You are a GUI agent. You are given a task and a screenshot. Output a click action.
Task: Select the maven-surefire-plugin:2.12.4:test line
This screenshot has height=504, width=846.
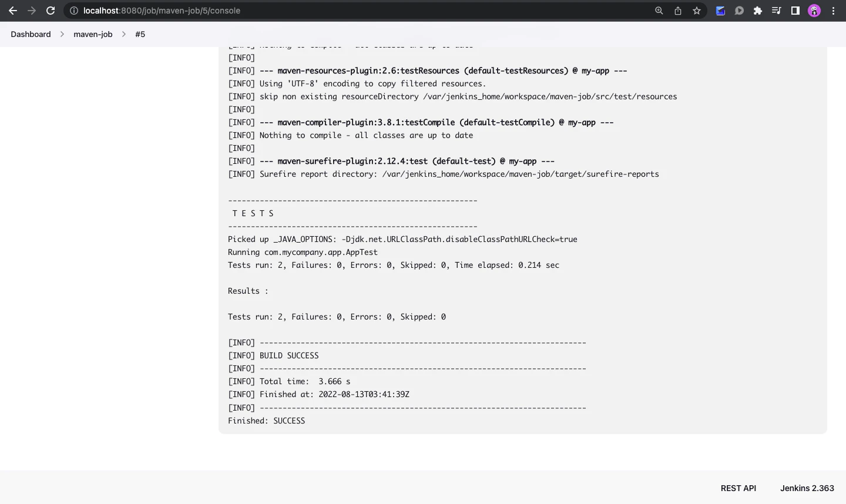(391, 161)
